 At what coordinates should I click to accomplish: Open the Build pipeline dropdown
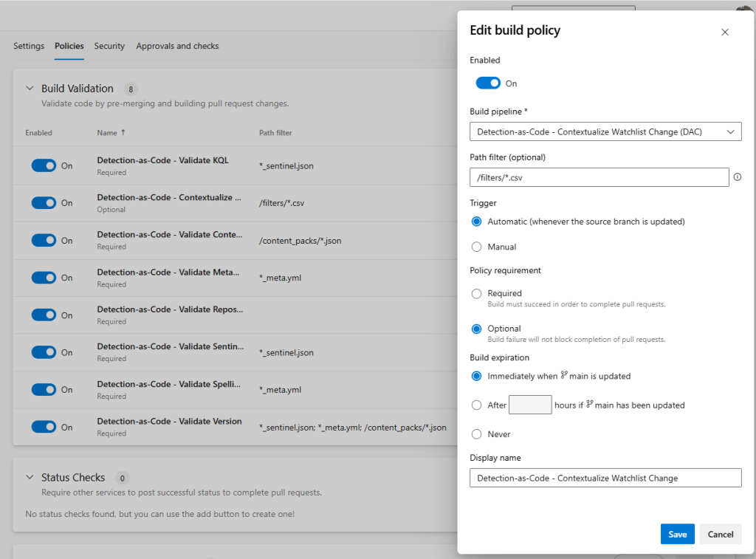coord(605,131)
